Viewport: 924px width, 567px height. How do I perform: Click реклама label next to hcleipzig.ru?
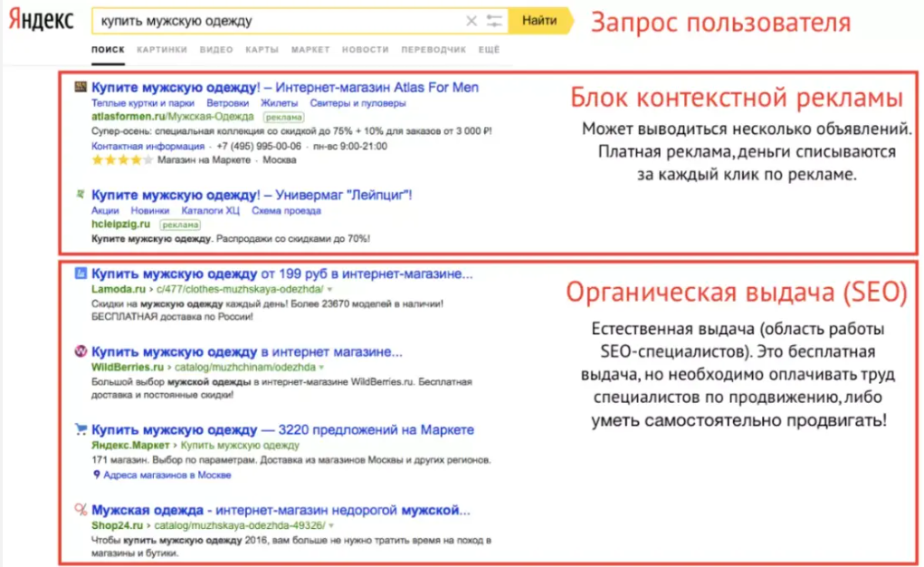180,225
